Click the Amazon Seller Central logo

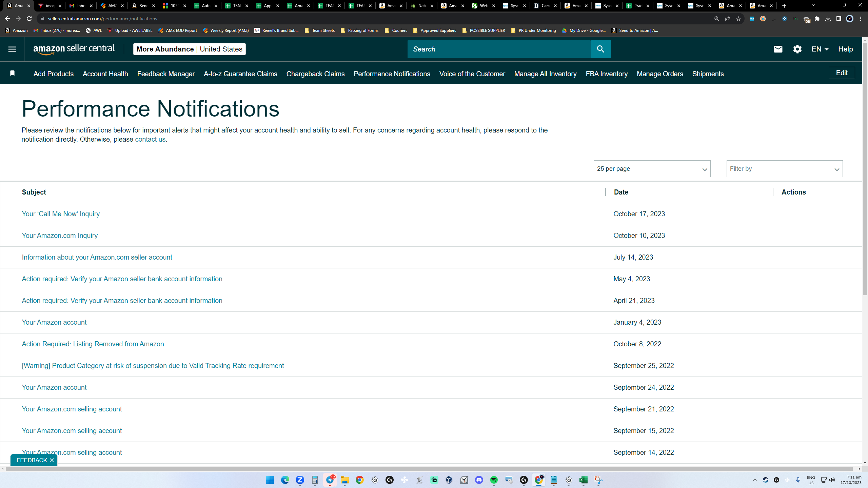coord(74,49)
